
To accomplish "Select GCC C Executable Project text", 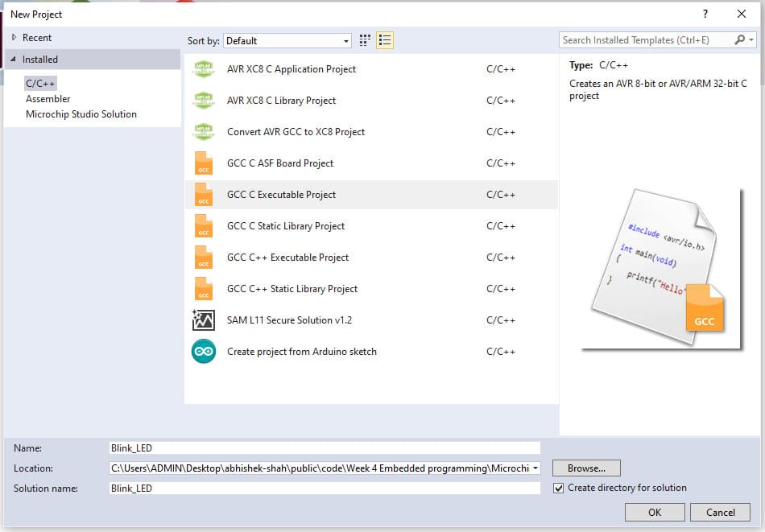I will 282,195.
